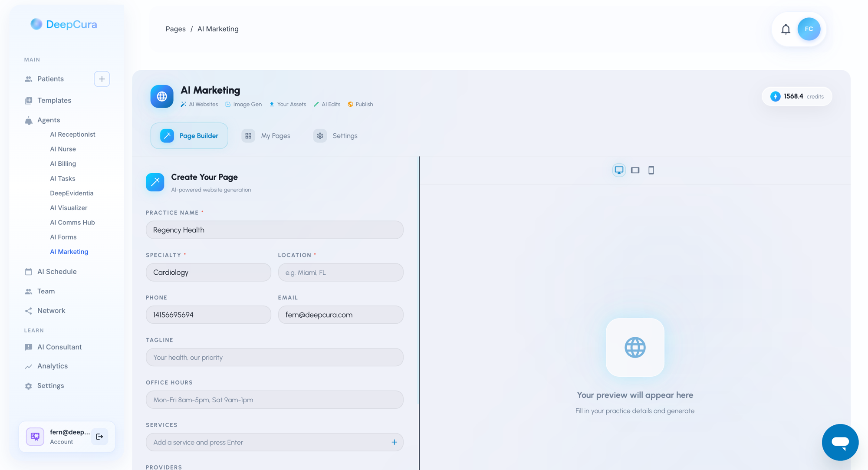Select AI Marketing in the sidebar
This screenshot has width=868, height=470.
tap(69, 252)
